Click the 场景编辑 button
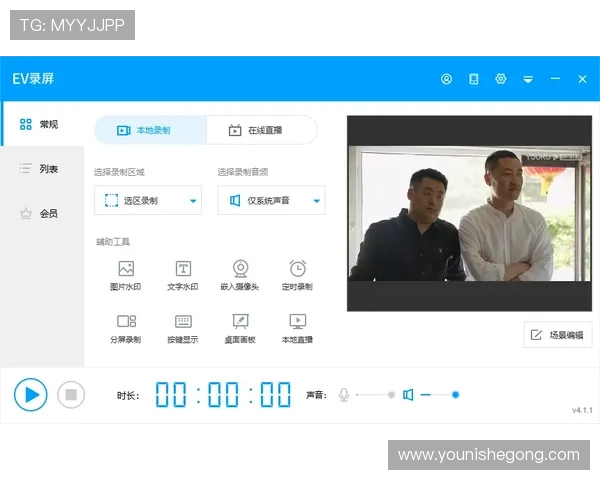Screen dimensions: 600x480 558,335
